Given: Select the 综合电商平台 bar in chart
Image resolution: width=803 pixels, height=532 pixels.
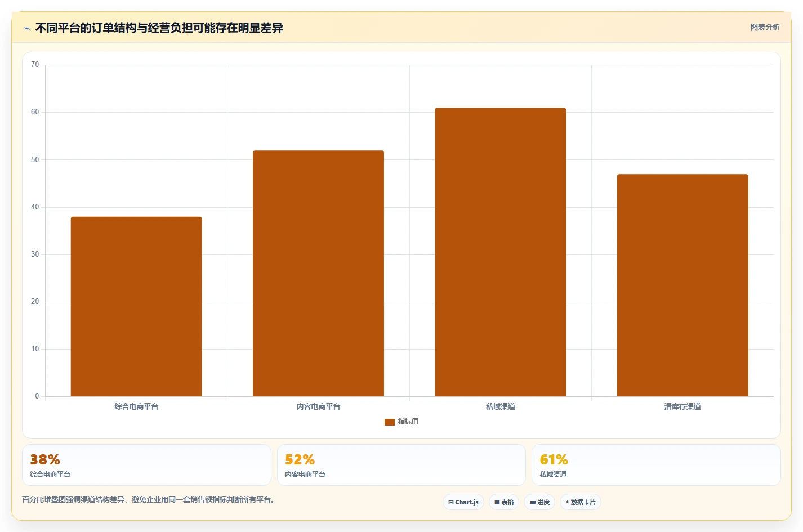Looking at the screenshot, I should [136, 306].
